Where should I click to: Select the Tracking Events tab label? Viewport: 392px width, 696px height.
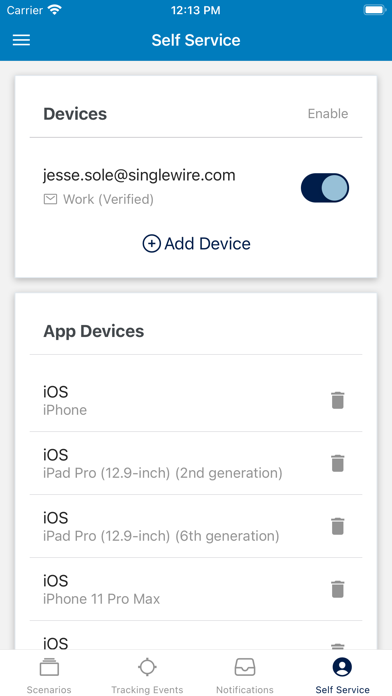coord(147,690)
